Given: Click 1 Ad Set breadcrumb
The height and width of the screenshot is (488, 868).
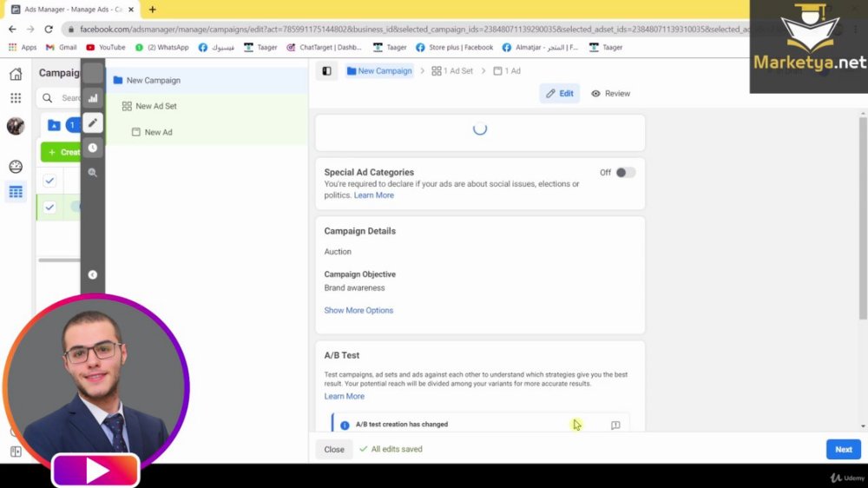Looking at the screenshot, I should coord(452,71).
